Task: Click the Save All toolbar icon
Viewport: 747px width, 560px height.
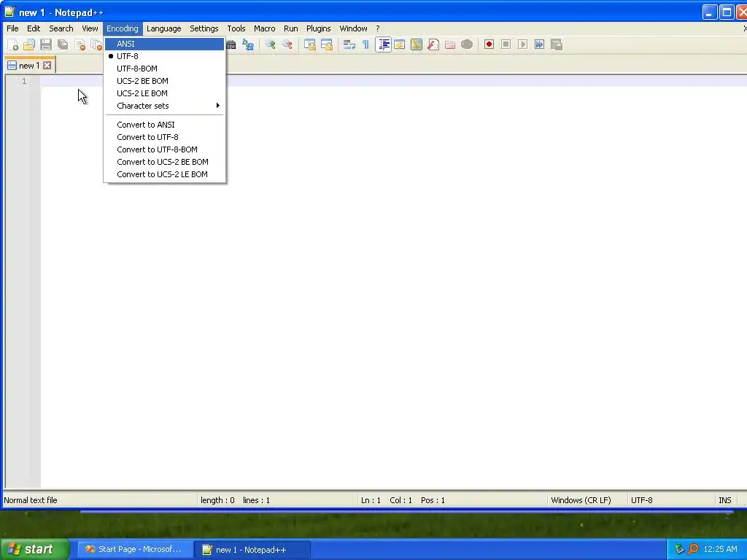Action: pyautogui.click(x=63, y=44)
